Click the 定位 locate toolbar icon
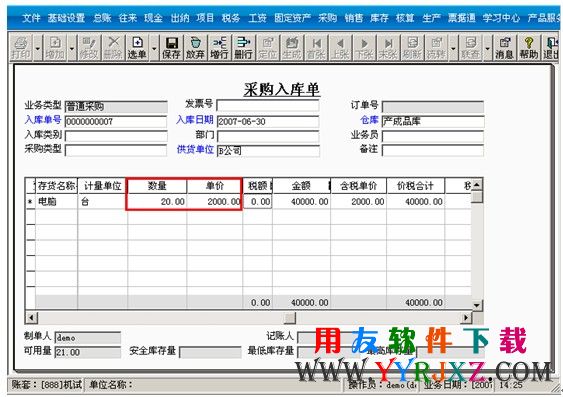563x397 pixels. pos(267,48)
